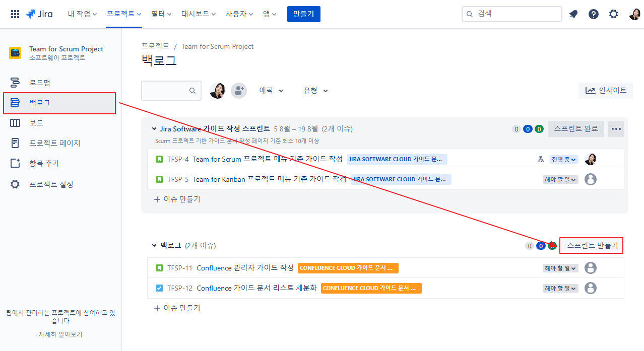The height and width of the screenshot is (351, 644).
Task: Open the 대시보드 menu
Action: (199, 14)
